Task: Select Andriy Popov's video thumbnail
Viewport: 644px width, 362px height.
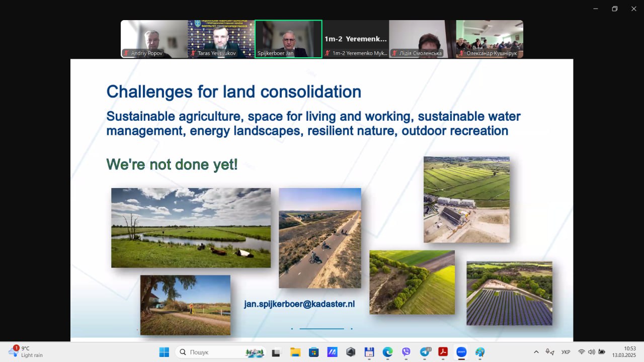Action: [x=154, y=39]
